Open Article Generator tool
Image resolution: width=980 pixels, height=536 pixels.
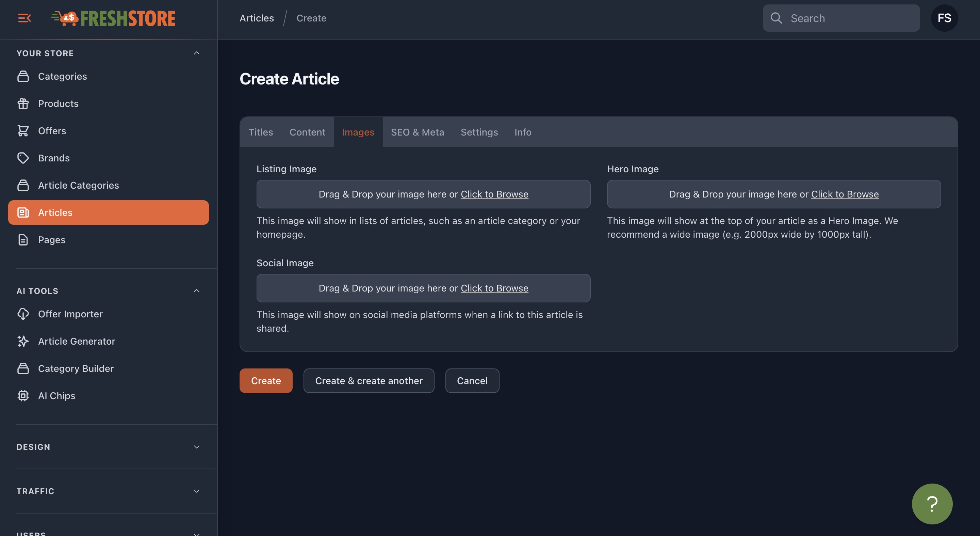109,341
